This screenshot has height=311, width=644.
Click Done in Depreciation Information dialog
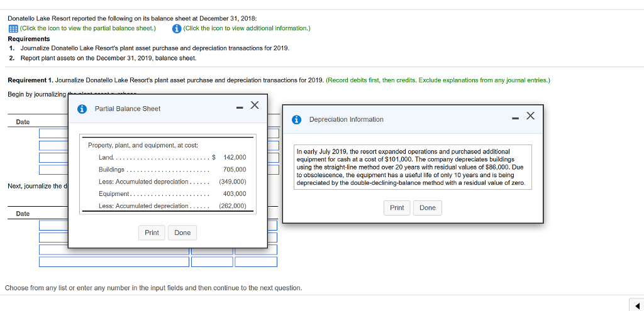click(428, 208)
